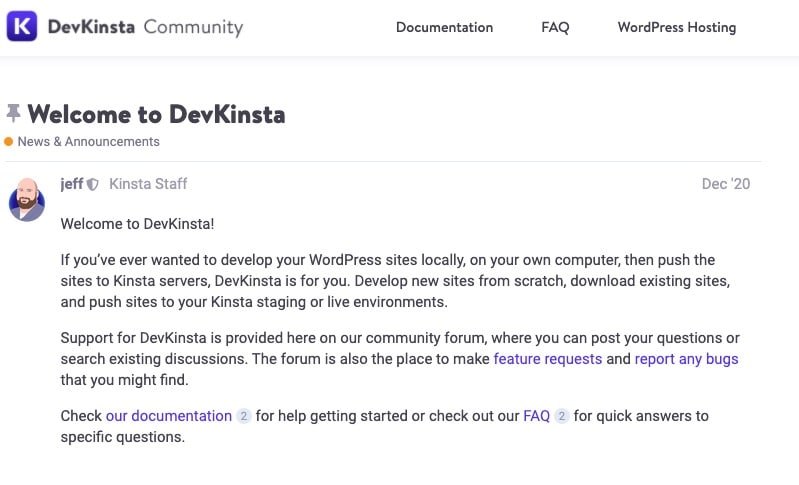
Task: Open the News & Announcements category link
Action: 89,142
